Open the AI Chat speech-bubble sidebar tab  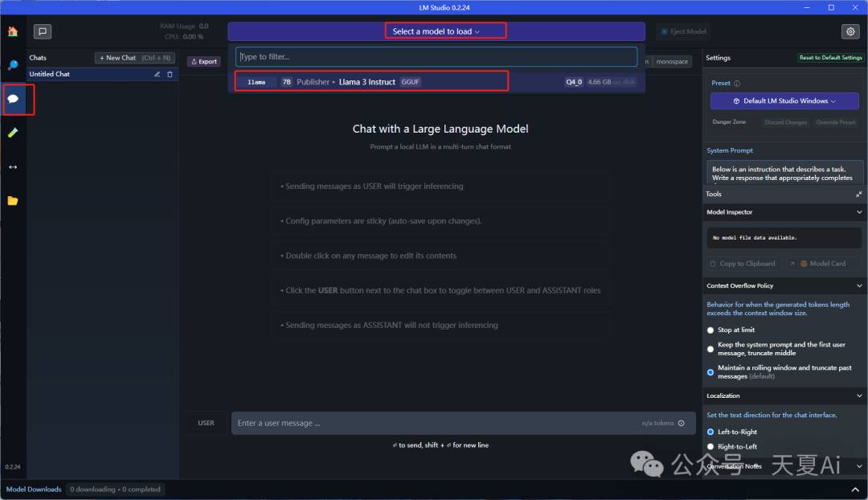tap(14, 99)
